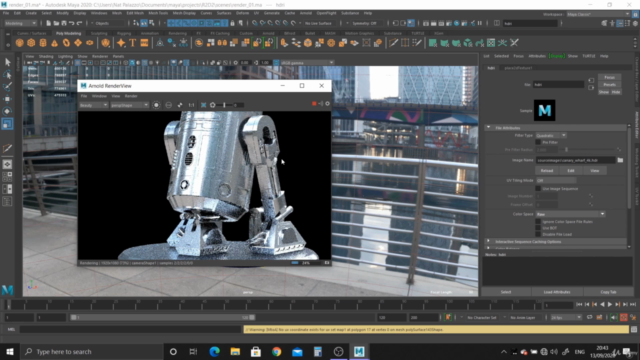This screenshot has width=640, height=360.
Task: Select the Select tool arrow in toolbox
Action: point(7,62)
